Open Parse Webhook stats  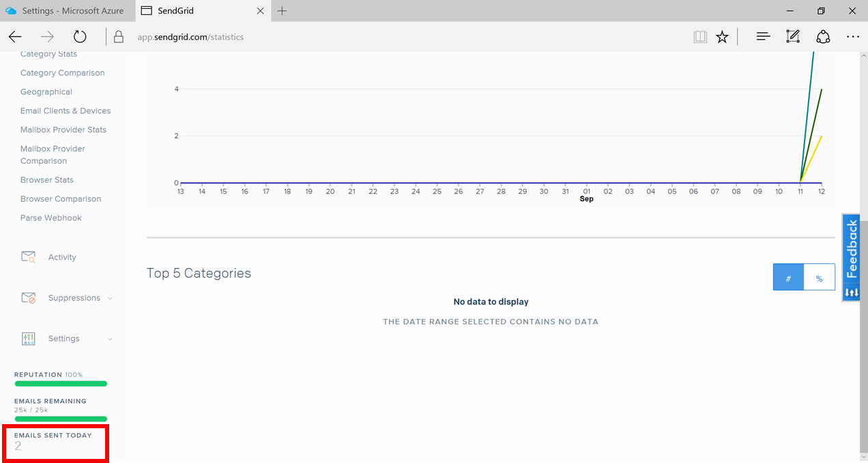point(51,218)
